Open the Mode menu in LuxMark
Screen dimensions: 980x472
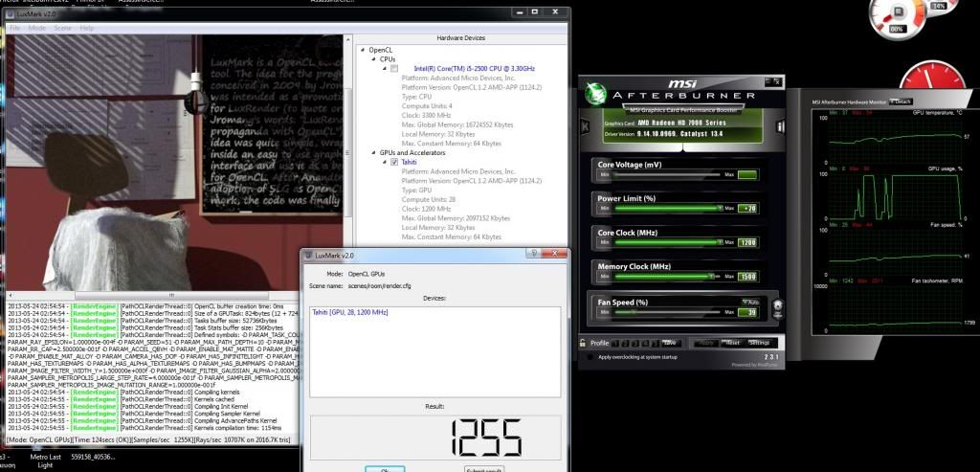click(37, 28)
